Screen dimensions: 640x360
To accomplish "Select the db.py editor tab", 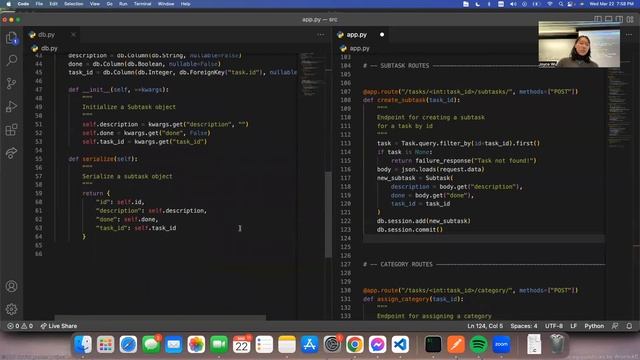I will click(x=52, y=35).
